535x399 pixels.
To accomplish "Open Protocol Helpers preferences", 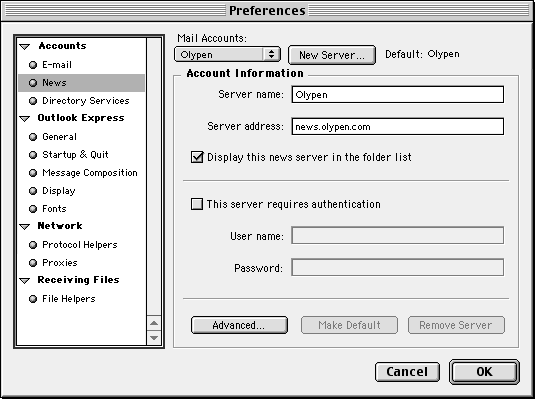I will click(82, 245).
